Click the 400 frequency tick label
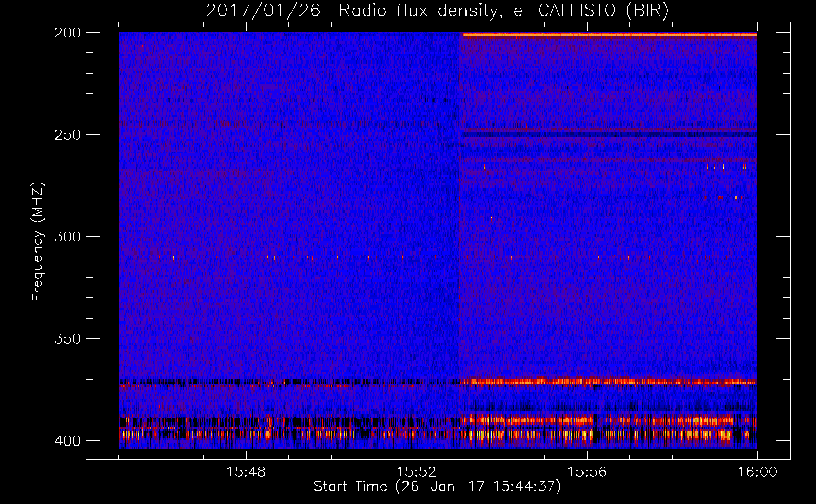This screenshot has height=504, width=816. pyautogui.click(x=68, y=440)
